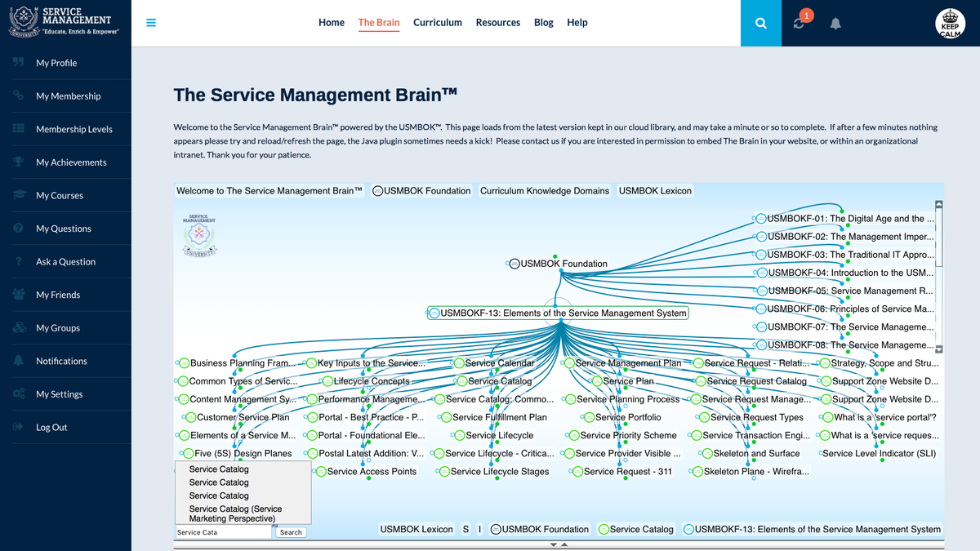
Task: Click the KEEP CALM profile avatar
Action: pos(950,23)
